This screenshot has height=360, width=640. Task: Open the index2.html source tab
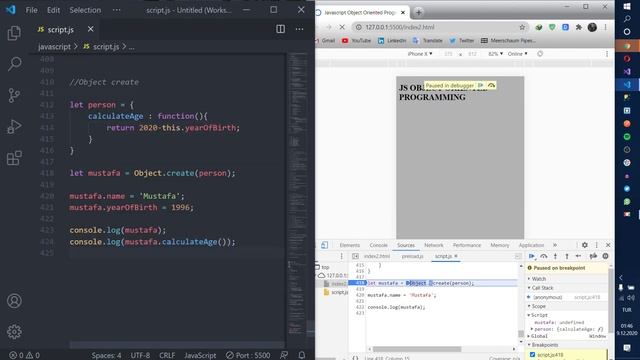point(377,256)
